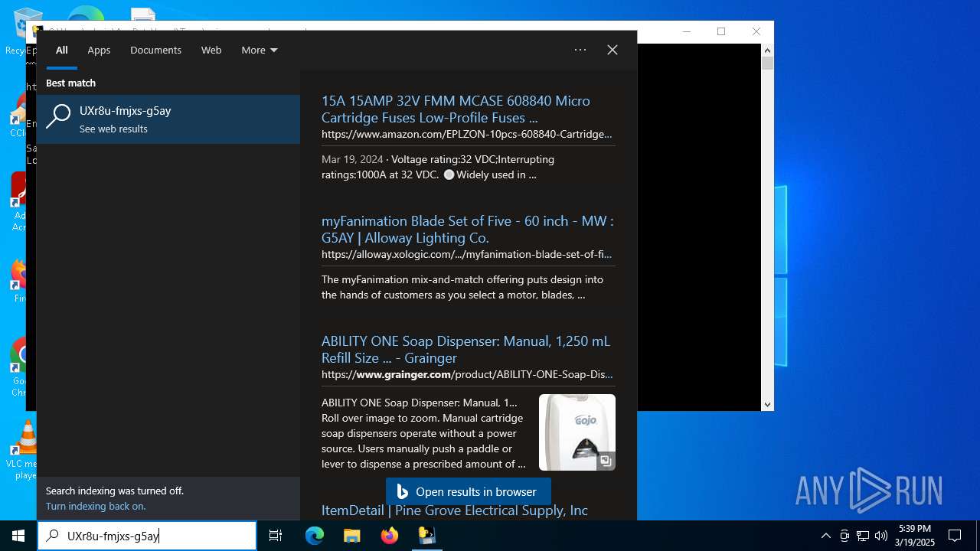Screen dimensions: 980x551
Task: Click the magnifier icon beside best match
Action: 59,116
